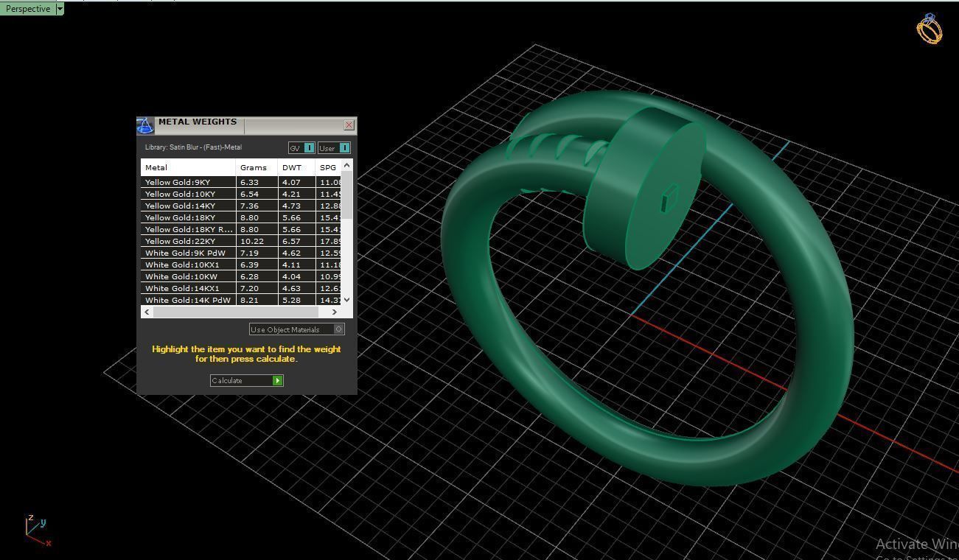Click the Metal Weights title bar

[x=248, y=125]
